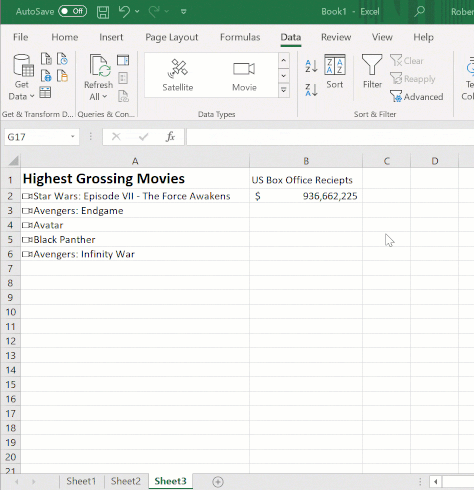Open Customize Quick Access Toolbar dropdown
The width and height of the screenshot is (474, 490).
[183, 12]
